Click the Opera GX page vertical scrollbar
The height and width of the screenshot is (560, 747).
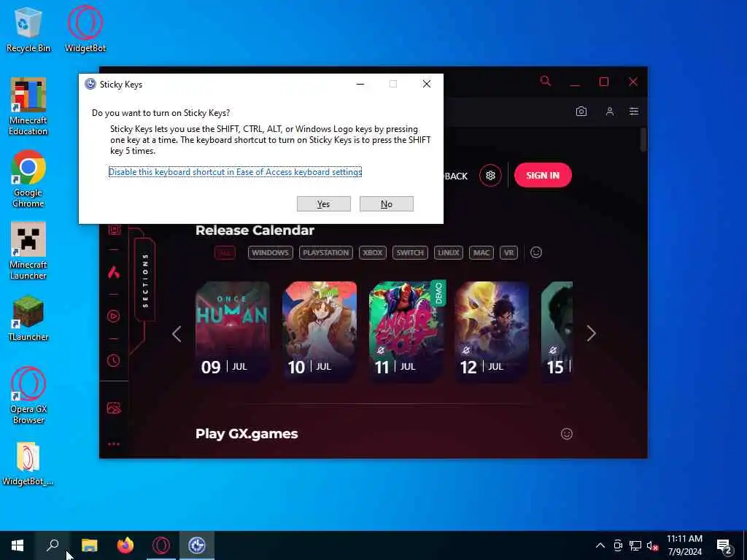[x=643, y=140]
